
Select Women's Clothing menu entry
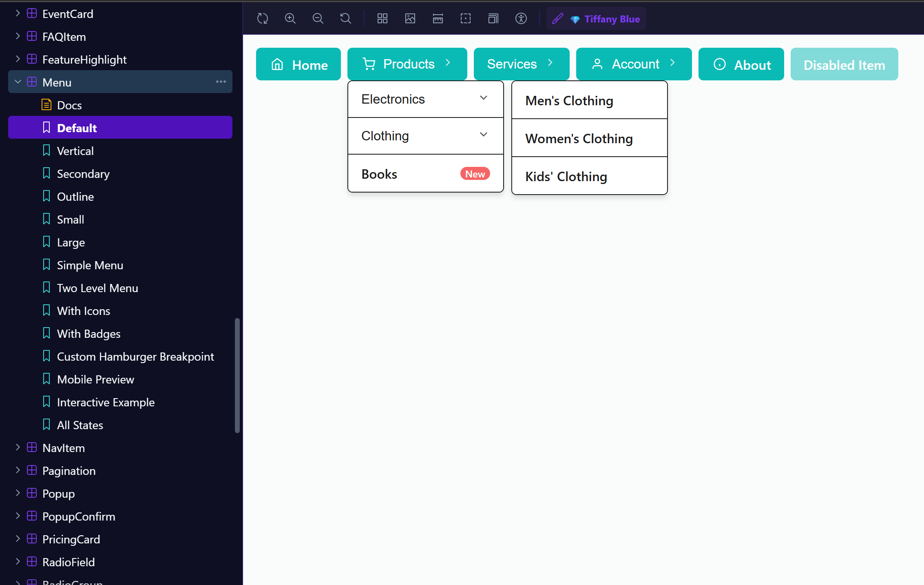point(579,138)
